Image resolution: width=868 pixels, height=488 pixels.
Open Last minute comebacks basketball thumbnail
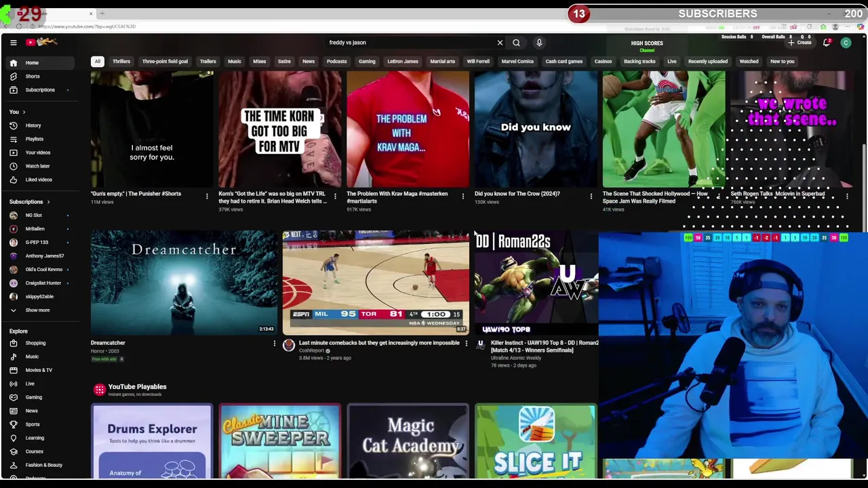coord(376,283)
